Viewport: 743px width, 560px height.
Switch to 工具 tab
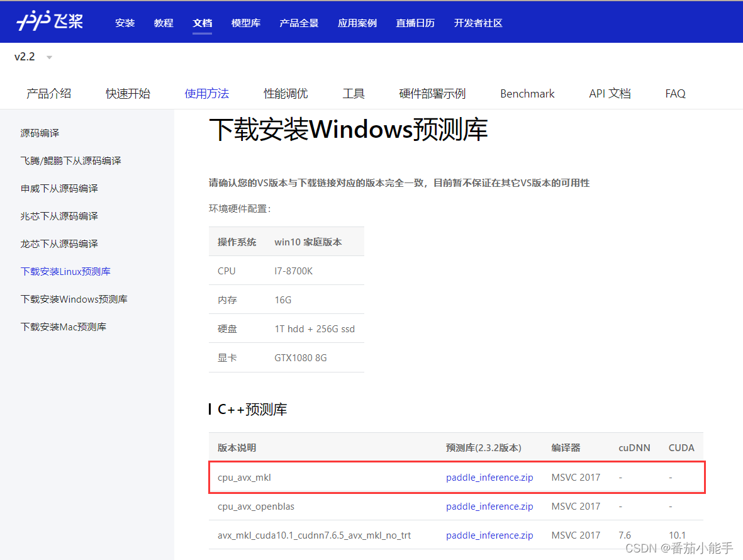click(354, 93)
